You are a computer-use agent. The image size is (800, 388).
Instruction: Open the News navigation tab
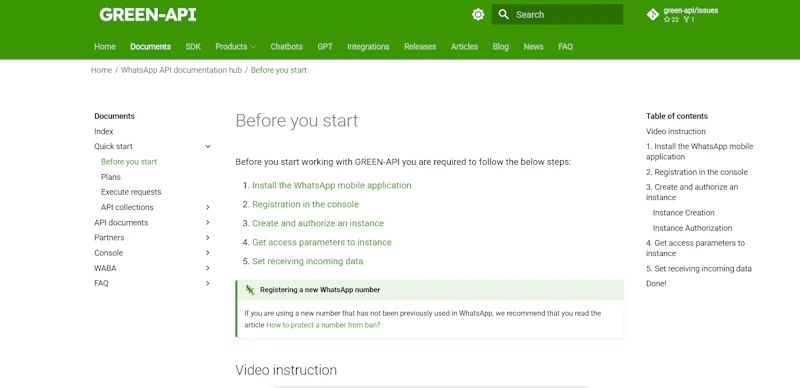coord(533,46)
